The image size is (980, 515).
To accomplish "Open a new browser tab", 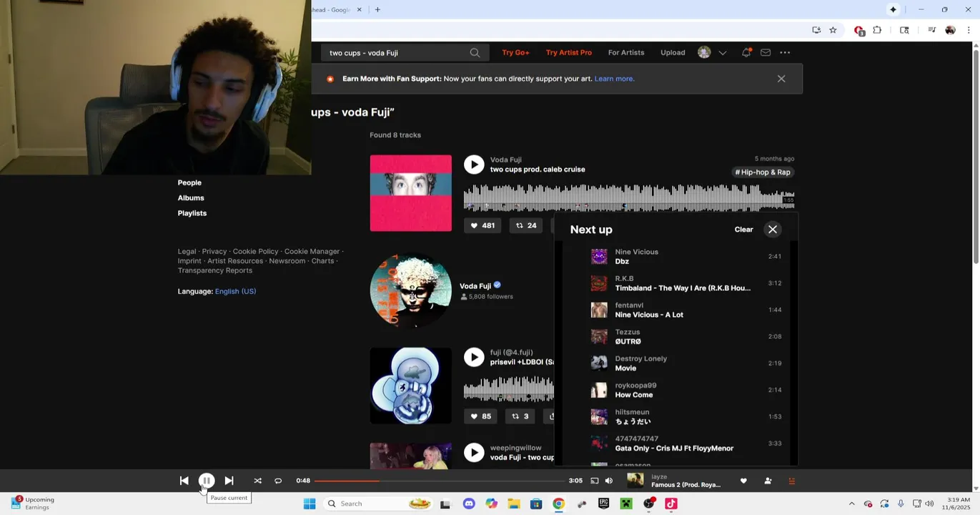I will pos(377,10).
